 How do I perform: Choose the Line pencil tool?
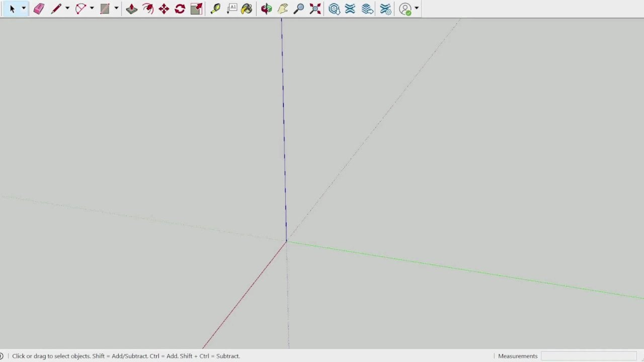(x=56, y=9)
